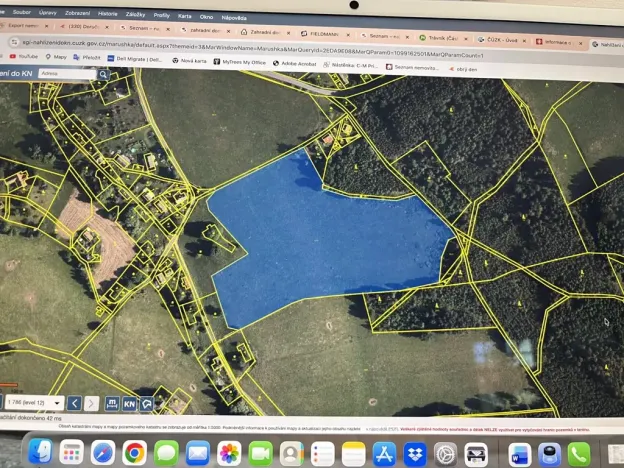This screenshot has height=468, width=624.
Task: Switch to the Zahradní domek browser tab
Action: click(264, 32)
